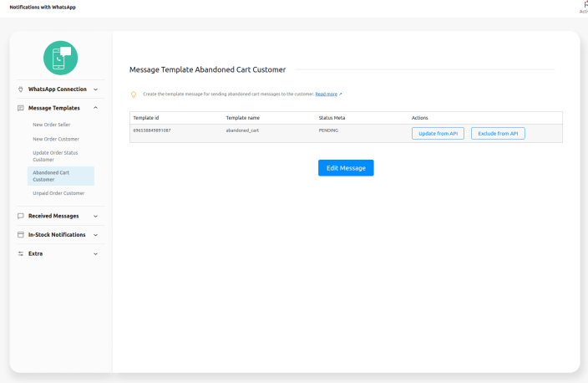The height and width of the screenshot is (383, 588).
Task: Click the Received Messages chat icon
Action: click(x=20, y=216)
